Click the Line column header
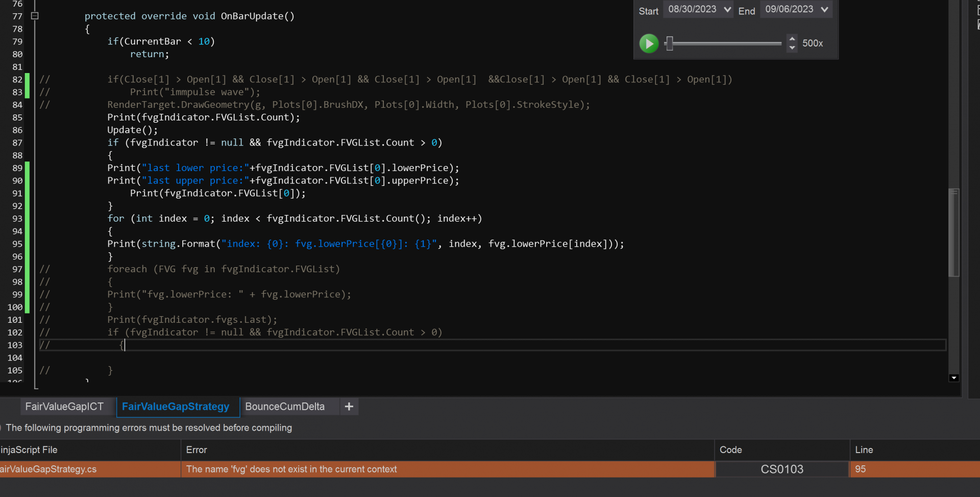Screen dimensions: 980x497 pyautogui.click(x=864, y=450)
